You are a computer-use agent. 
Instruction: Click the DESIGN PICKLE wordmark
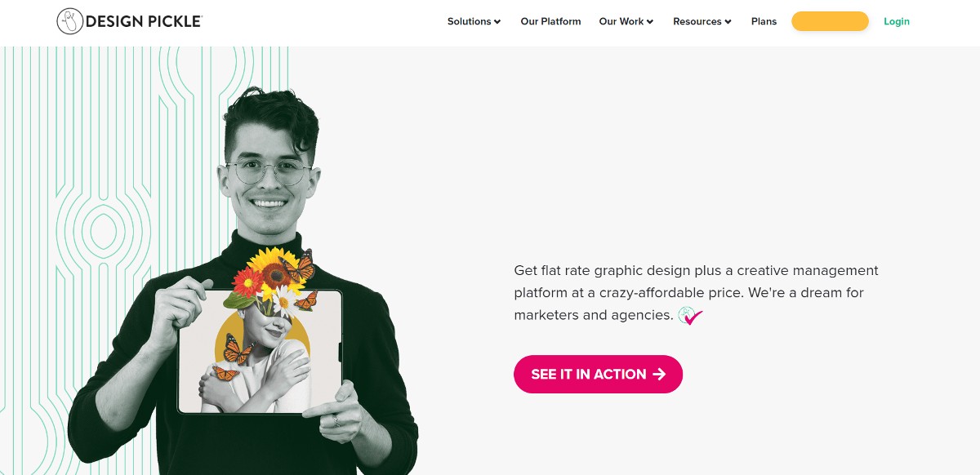144,22
